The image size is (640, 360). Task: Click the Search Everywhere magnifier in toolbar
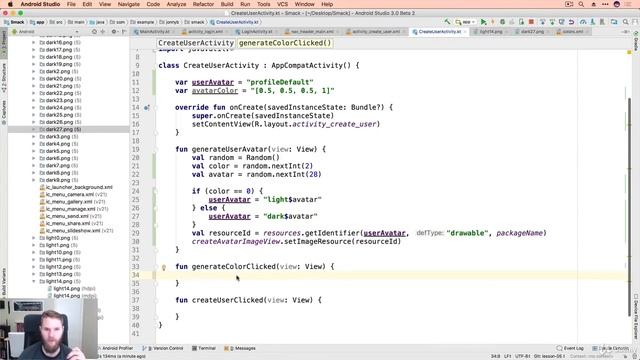625,22
